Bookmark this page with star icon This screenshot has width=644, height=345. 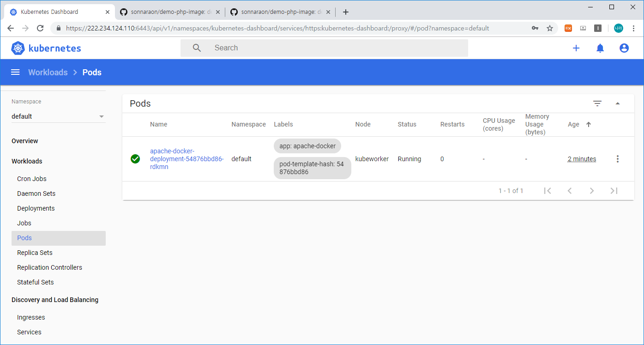pos(550,28)
